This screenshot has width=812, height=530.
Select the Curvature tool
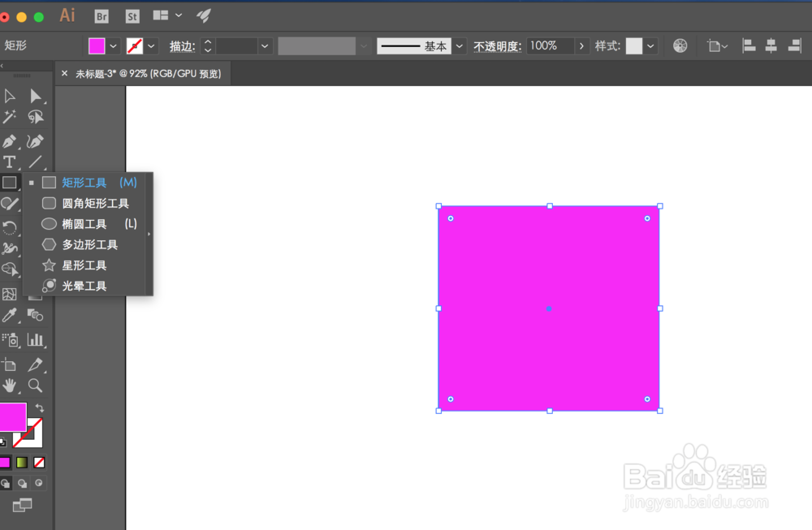pos(35,141)
